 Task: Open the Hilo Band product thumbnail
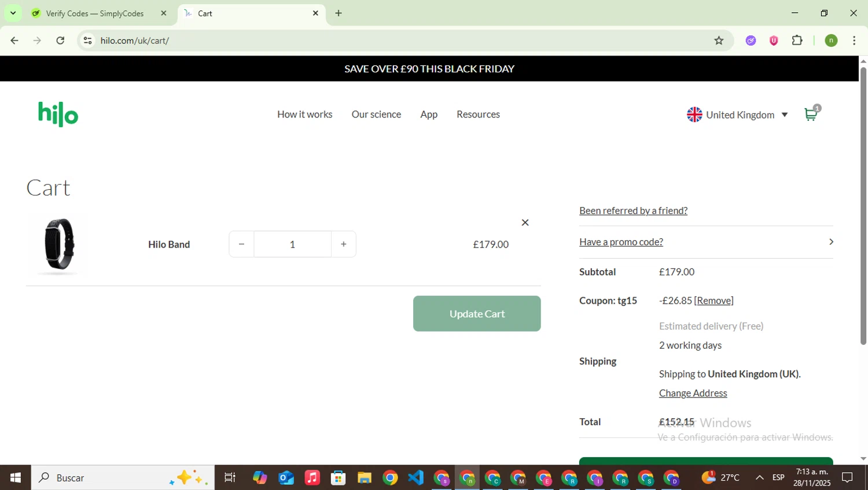[x=60, y=244]
